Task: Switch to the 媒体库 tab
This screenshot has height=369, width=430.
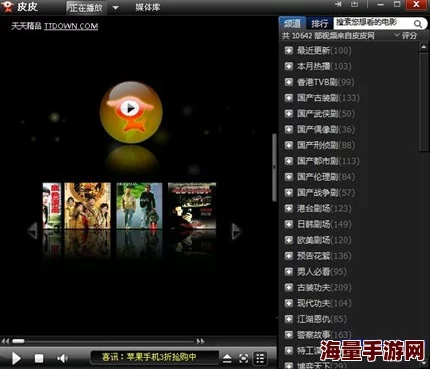Action: point(147,7)
